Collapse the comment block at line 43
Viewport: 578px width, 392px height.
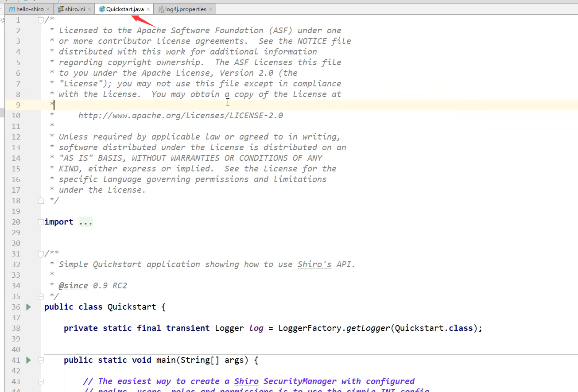(x=41, y=381)
